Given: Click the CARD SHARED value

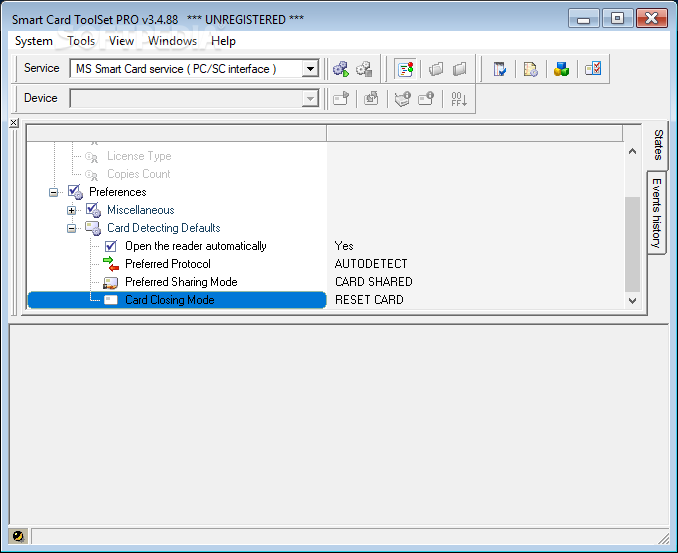Looking at the screenshot, I should (374, 282).
